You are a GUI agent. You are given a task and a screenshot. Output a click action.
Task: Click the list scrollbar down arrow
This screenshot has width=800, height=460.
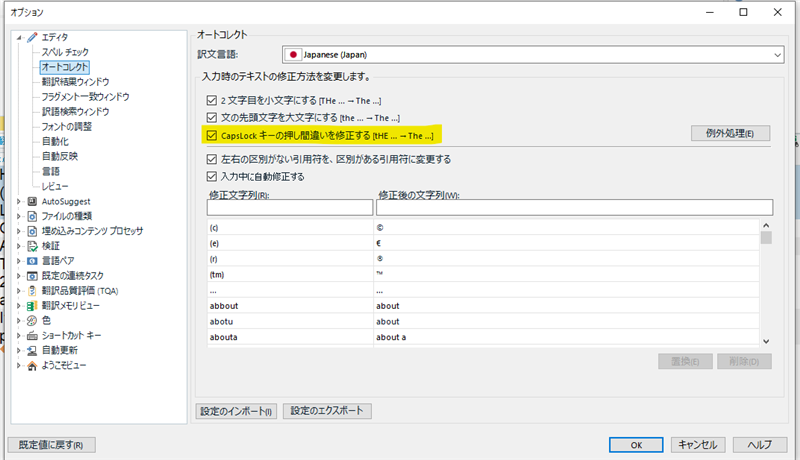(x=766, y=341)
